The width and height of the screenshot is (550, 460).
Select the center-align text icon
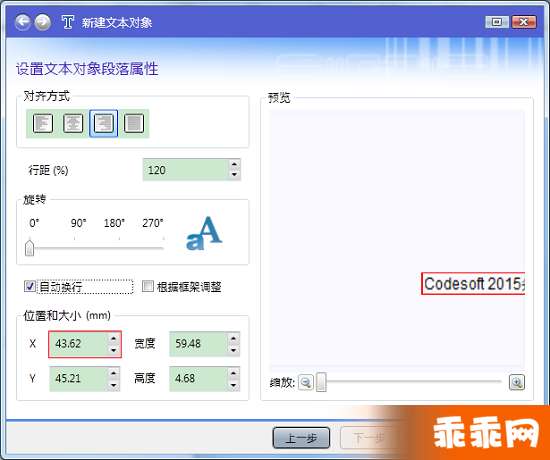coord(73,123)
